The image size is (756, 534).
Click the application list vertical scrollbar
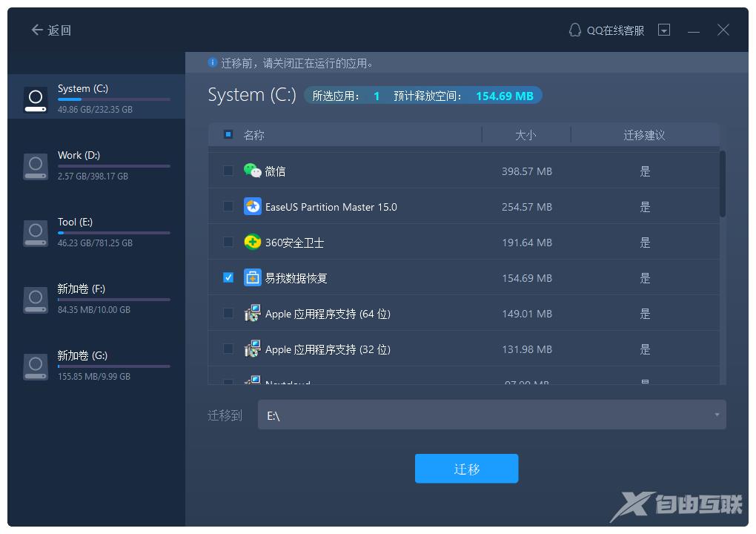tap(723, 184)
